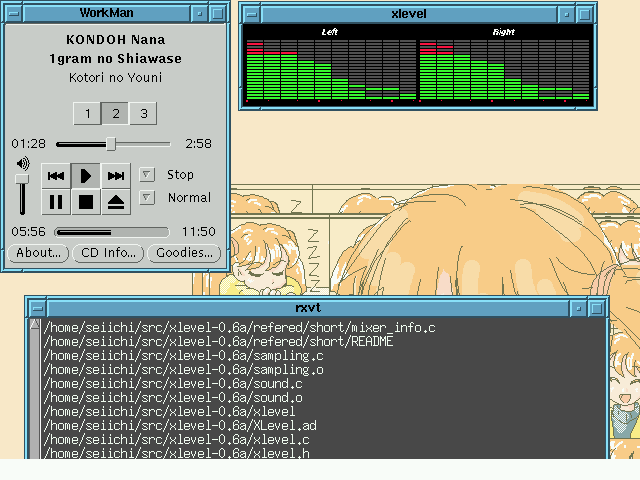Click the disc total time 11:50
Viewport: 640px width, 480px height.
point(199,232)
